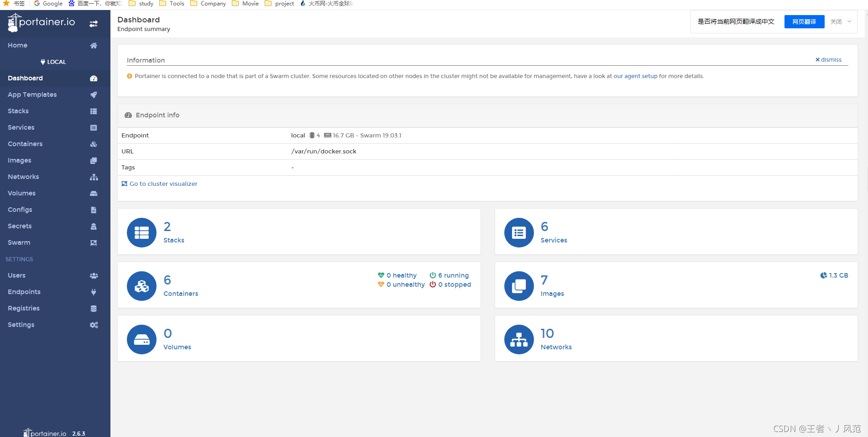Open Containers in the sidebar
This screenshot has width=868, height=437.
point(55,144)
